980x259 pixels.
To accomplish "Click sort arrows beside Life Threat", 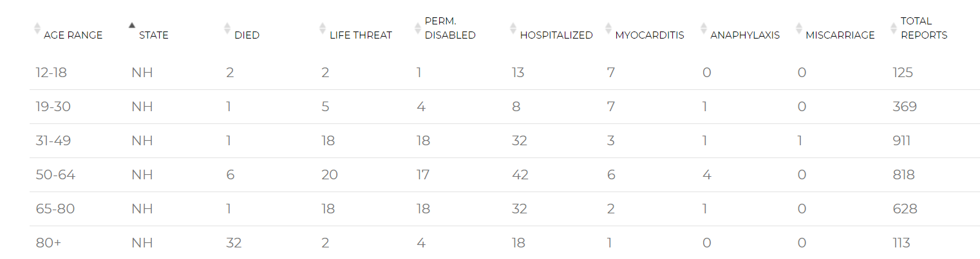I will tap(323, 28).
